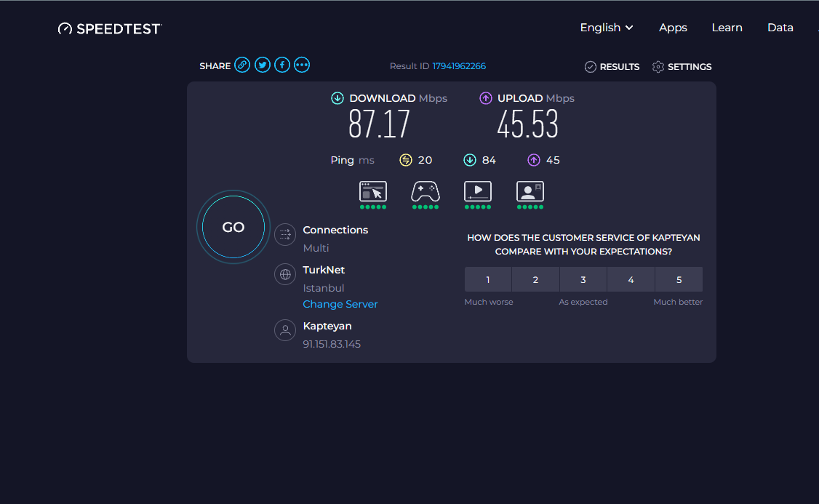This screenshot has height=504, width=819.
Task: Click the Kapteyan customer service survey question
Action: pos(583,244)
